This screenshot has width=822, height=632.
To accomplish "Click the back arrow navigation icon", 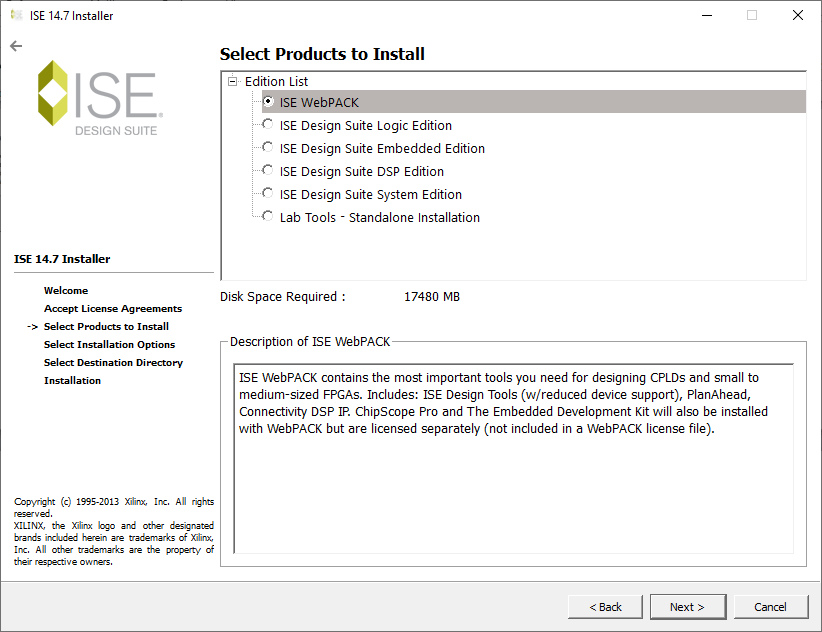I will coord(15,45).
